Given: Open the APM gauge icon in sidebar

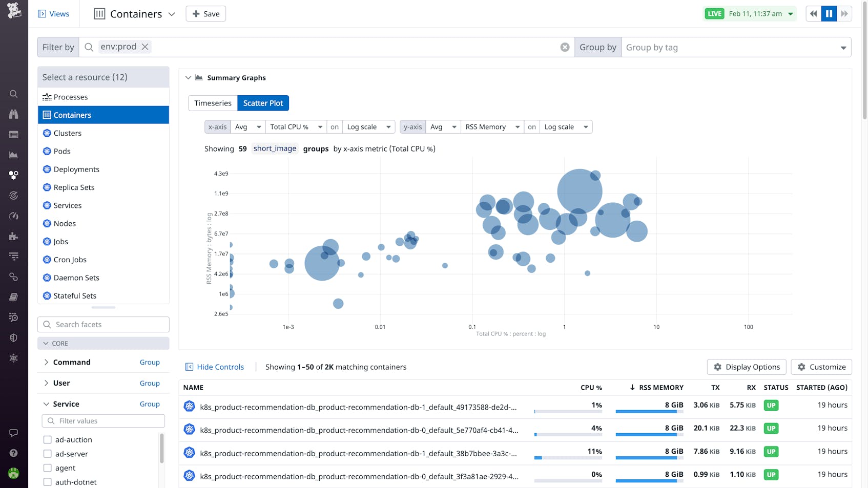Looking at the screenshot, I should (13, 216).
